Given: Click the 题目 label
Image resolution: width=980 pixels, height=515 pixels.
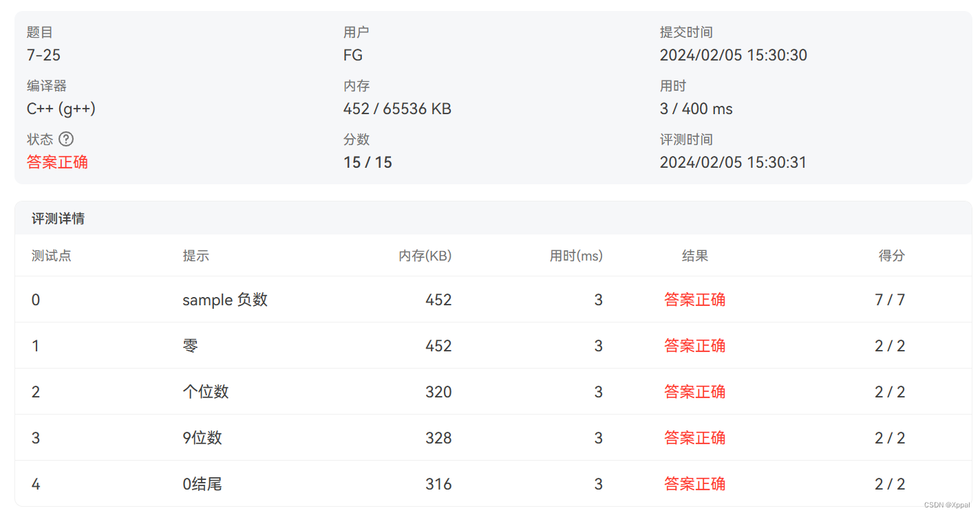Looking at the screenshot, I should (x=40, y=32).
